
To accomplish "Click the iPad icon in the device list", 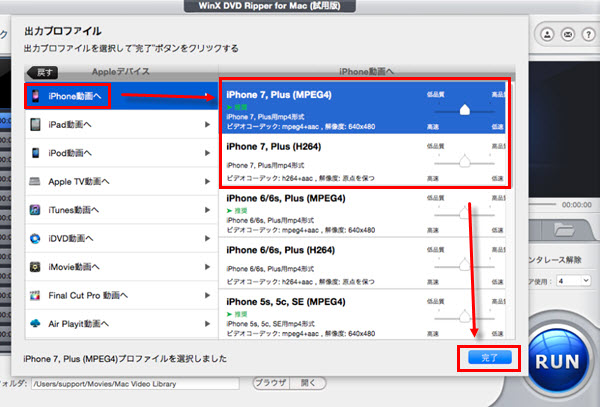I will pyautogui.click(x=35, y=124).
